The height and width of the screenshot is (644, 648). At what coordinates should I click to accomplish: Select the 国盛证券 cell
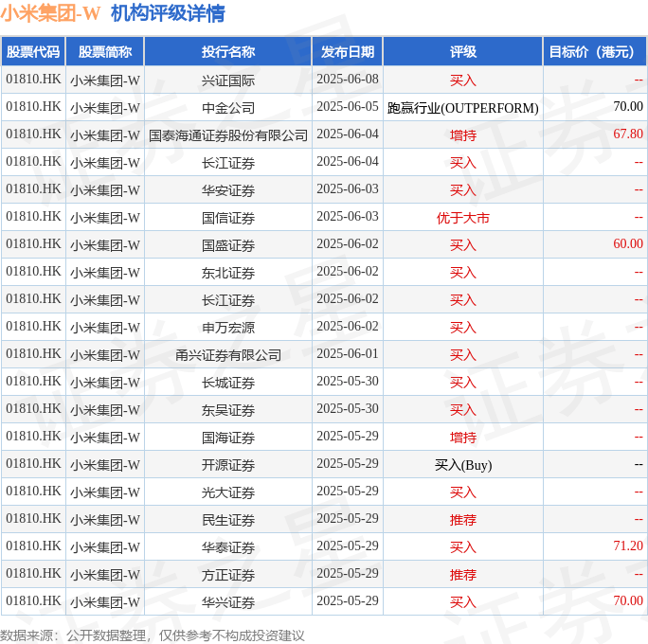coord(228,245)
